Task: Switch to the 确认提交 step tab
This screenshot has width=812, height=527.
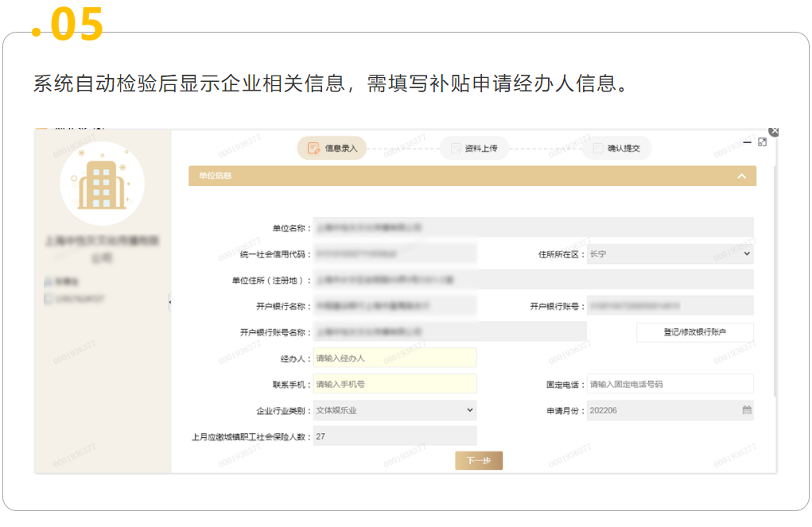Action: [x=623, y=148]
